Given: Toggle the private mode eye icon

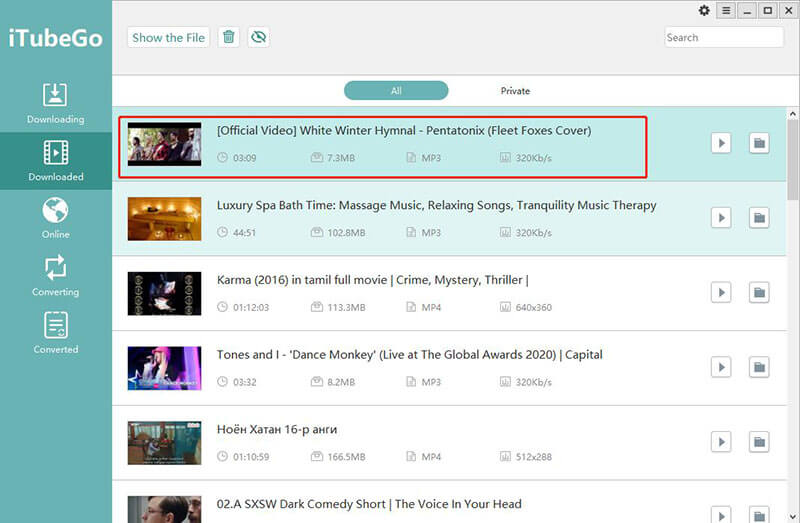Looking at the screenshot, I should [259, 37].
